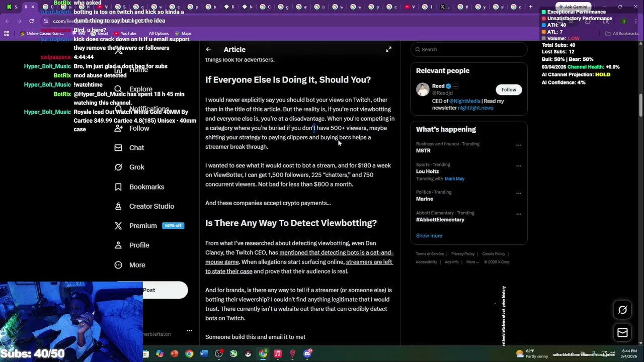
Task: Open the Marine trending topic
Action: [424, 199]
